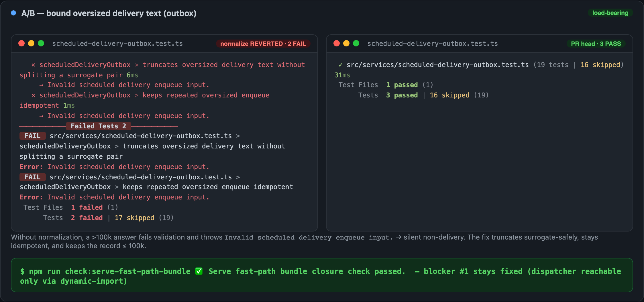The height and width of the screenshot is (302, 644).
Task: Click the × mark before keeps repeated test
Action: [33, 95]
